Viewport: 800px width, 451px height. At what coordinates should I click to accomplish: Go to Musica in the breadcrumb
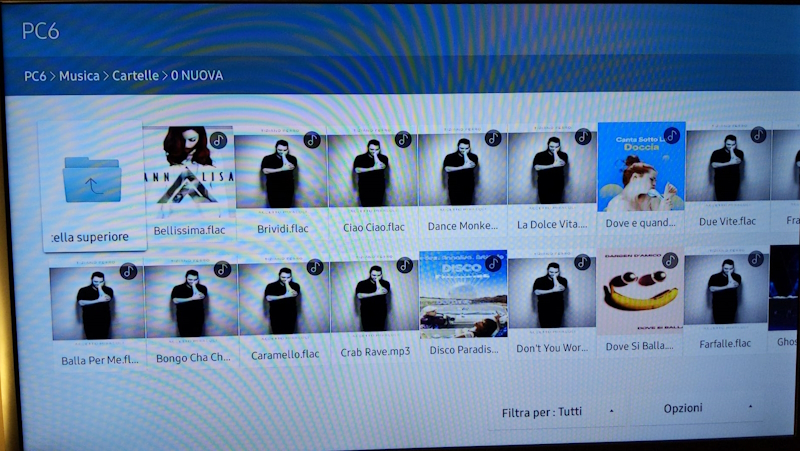pos(79,76)
